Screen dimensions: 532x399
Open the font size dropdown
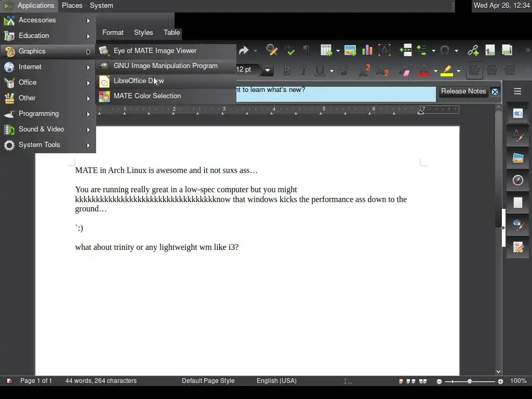pos(268,71)
